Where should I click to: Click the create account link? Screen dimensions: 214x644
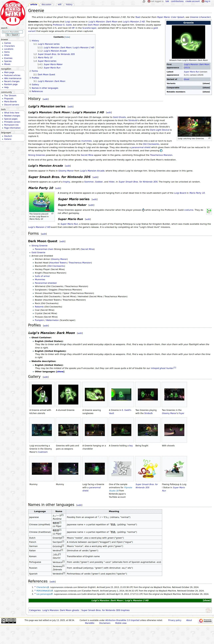(x=192, y=2)
